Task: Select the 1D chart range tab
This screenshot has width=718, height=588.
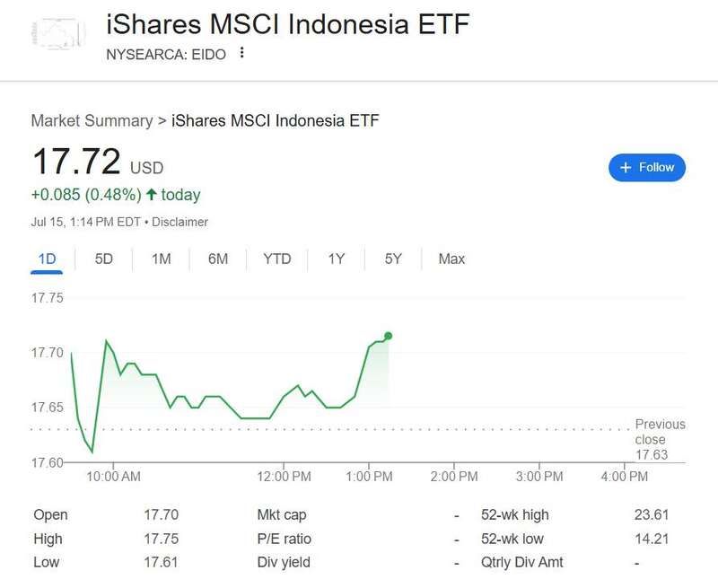Action: coord(47,259)
